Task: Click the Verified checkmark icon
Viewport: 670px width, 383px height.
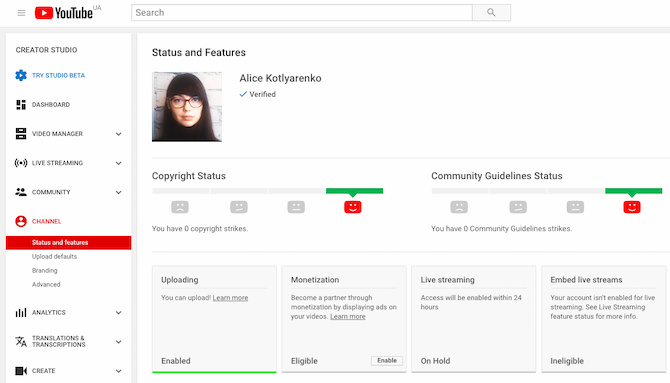Action: point(243,94)
